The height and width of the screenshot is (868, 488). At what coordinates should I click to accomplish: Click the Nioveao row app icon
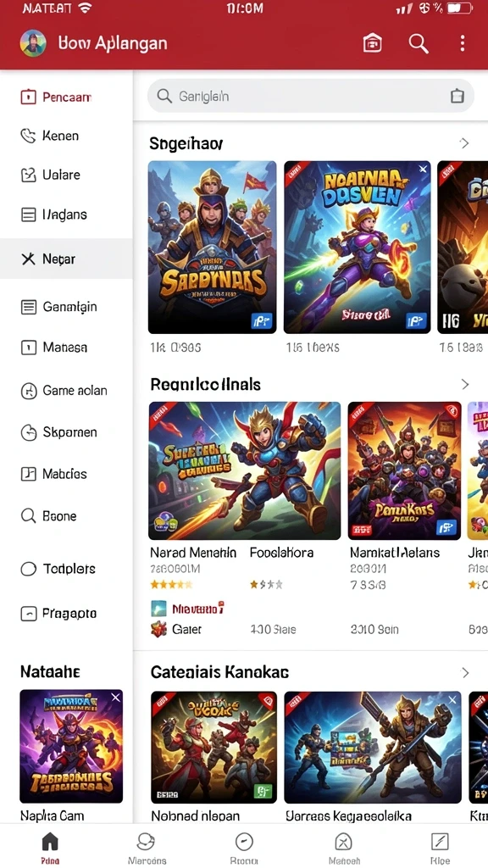pyautogui.click(x=158, y=609)
